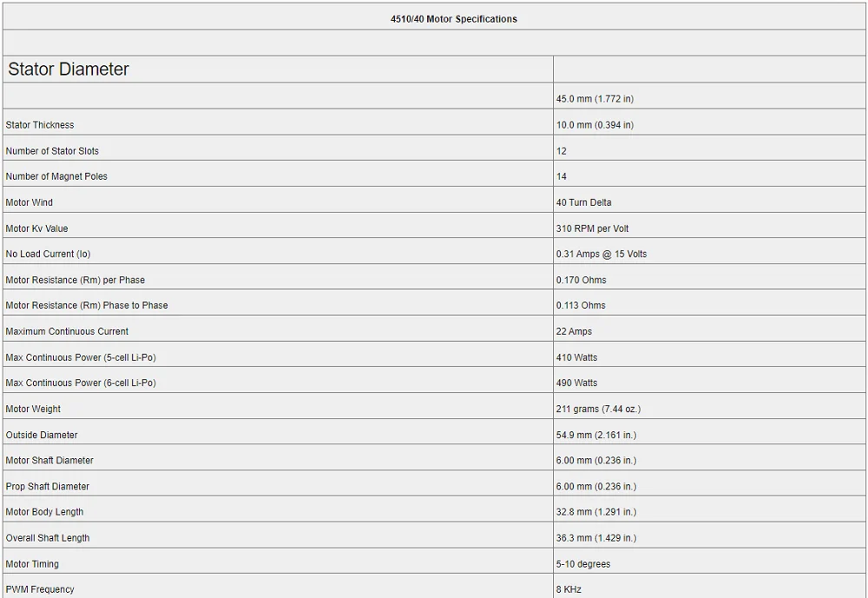Image resolution: width=868 pixels, height=598 pixels.
Task: Click the Number of Magnet Poles label
Action: pos(56,177)
